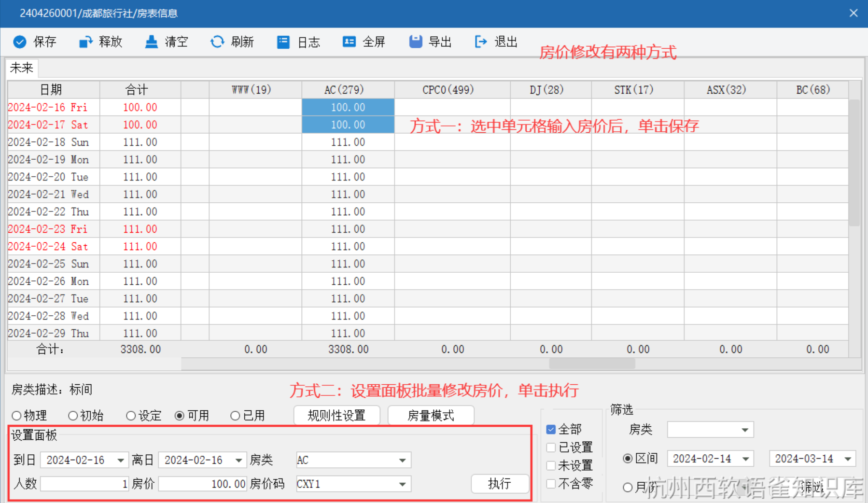
Task: Click the 人数 input field
Action: [84, 484]
